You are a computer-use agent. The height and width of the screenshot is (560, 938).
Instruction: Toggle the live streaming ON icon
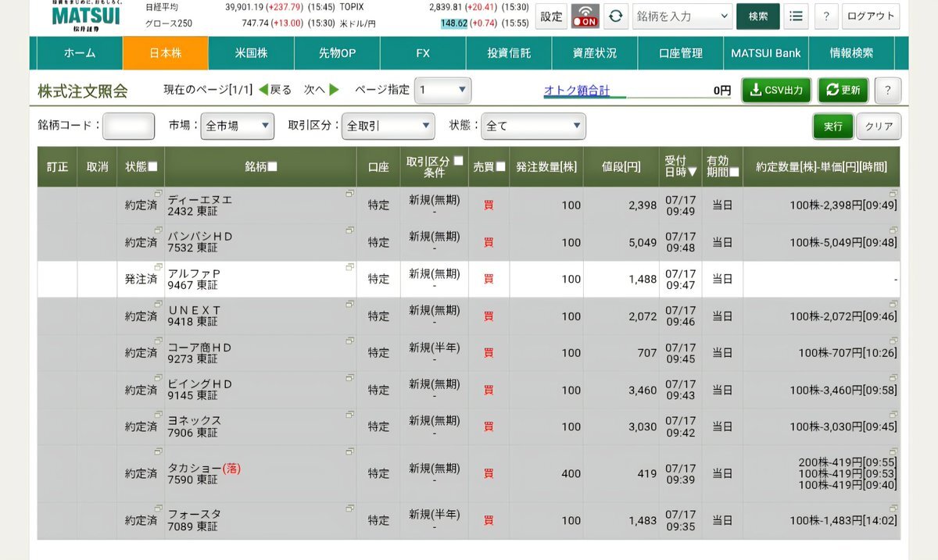pyautogui.click(x=585, y=16)
